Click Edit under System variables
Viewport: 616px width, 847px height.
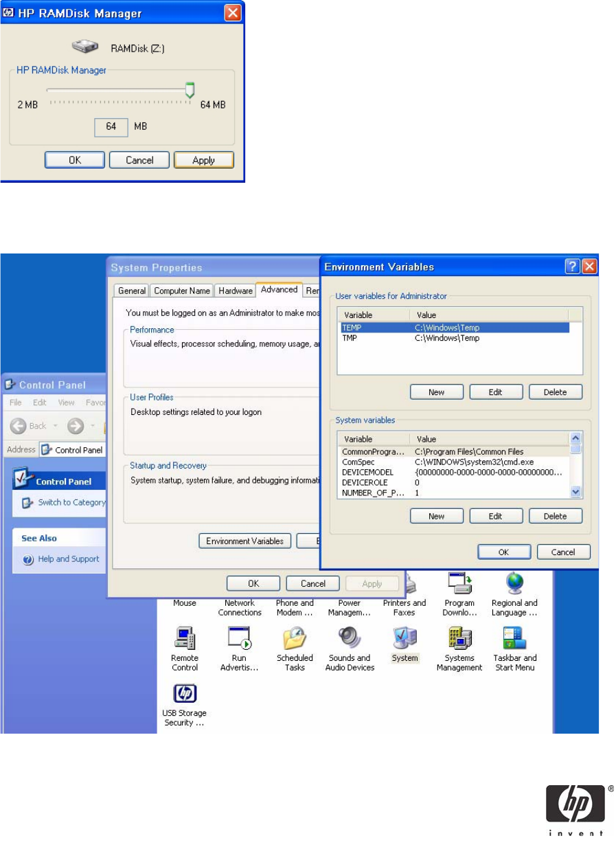[x=496, y=516]
